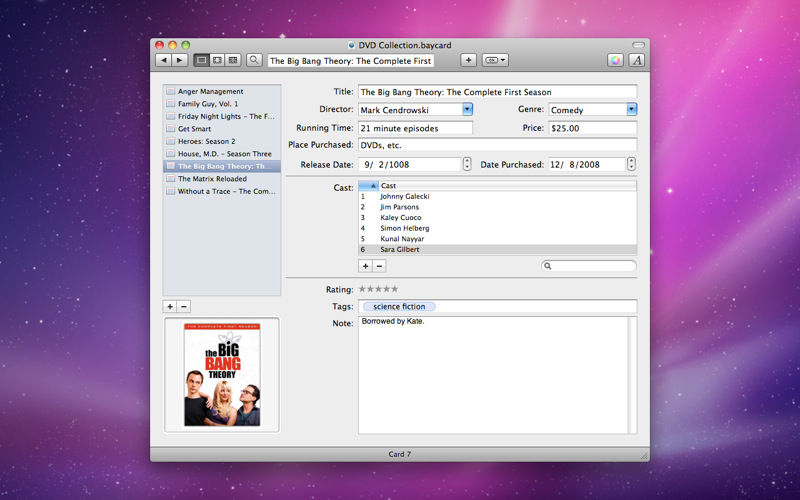Click the Place Purchased field
800x500 pixels.
tap(497, 145)
